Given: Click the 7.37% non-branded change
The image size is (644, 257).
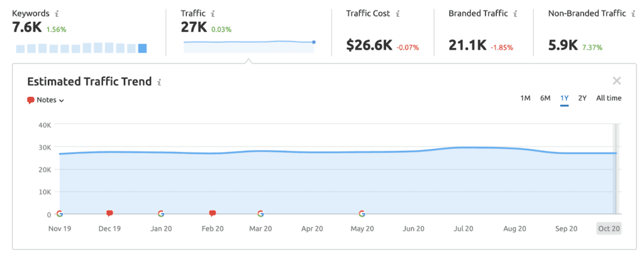Looking at the screenshot, I should coord(592,48).
